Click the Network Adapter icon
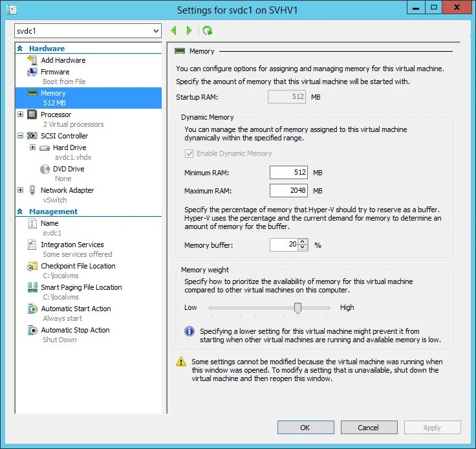Screen dimensions: 476x449 pos(32,190)
